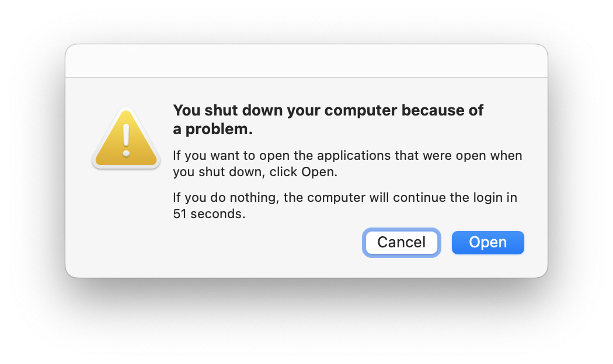This screenshot has height=364, width=613.
Task: Select the "If you want to open" paragraph
Action: [347, 163]
